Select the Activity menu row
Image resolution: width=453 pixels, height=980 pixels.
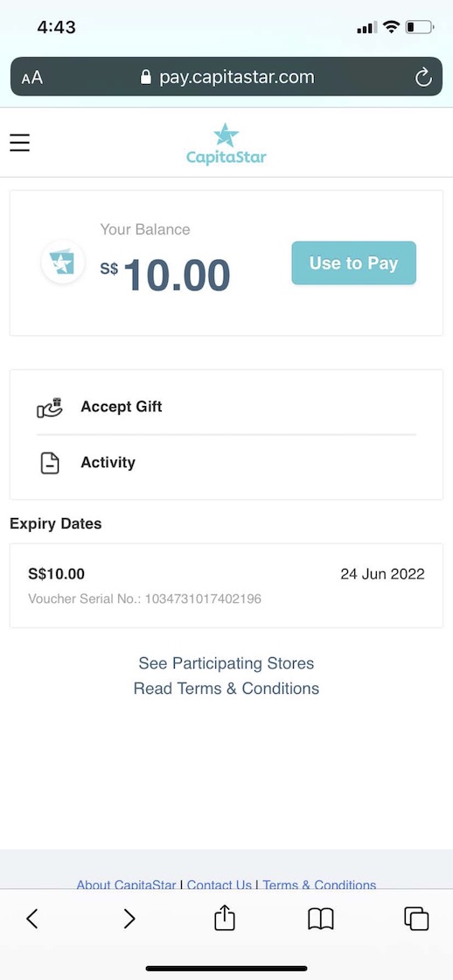pyautogui.click(x=226, y=463)
